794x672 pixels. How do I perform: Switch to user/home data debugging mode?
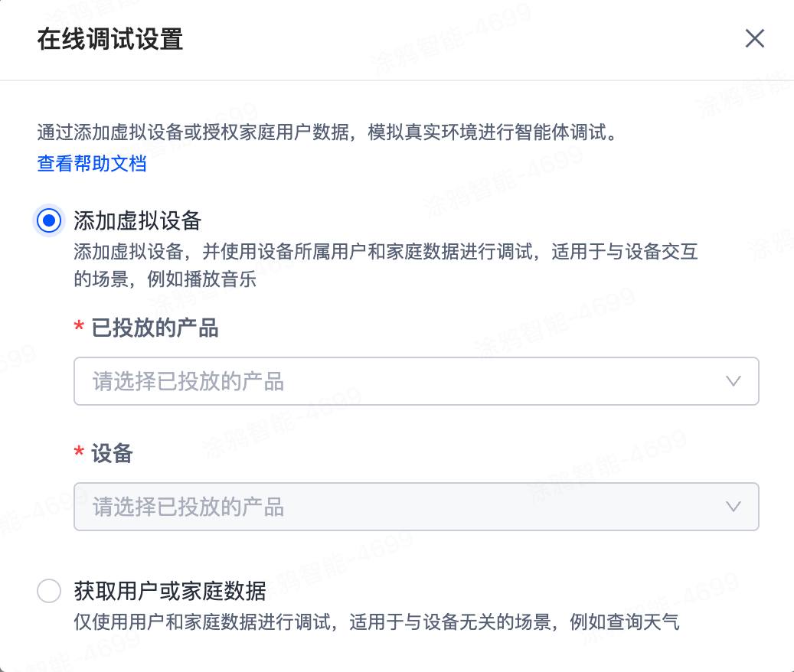[48, 591]
